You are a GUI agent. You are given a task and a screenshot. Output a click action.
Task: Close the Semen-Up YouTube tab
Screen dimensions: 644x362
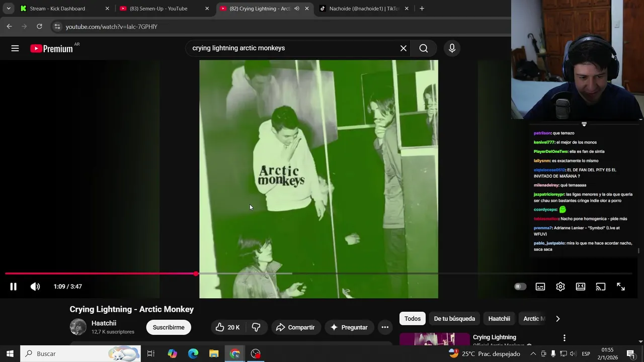click(x=207, y=9)
